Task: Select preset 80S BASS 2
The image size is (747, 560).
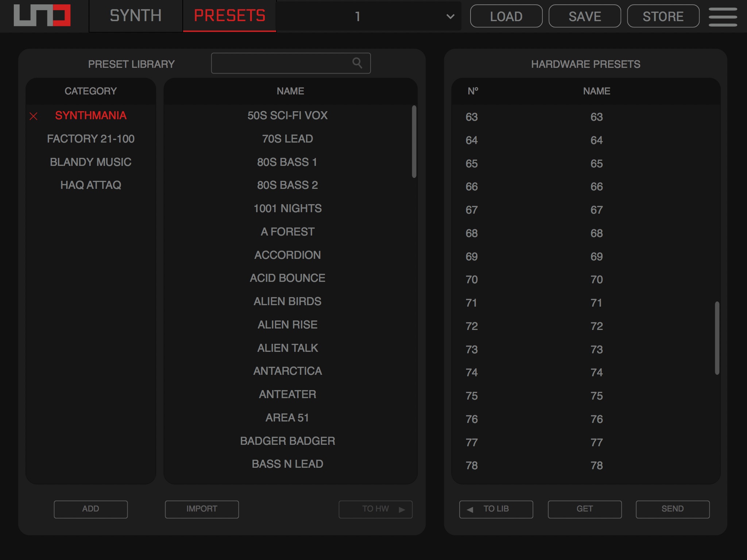Action: 287,185
